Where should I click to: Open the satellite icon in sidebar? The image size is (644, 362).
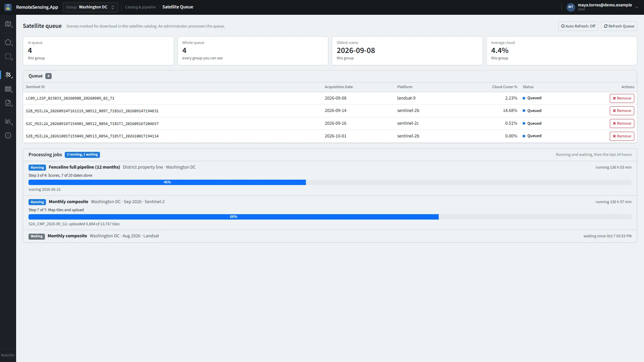point(8,74)
